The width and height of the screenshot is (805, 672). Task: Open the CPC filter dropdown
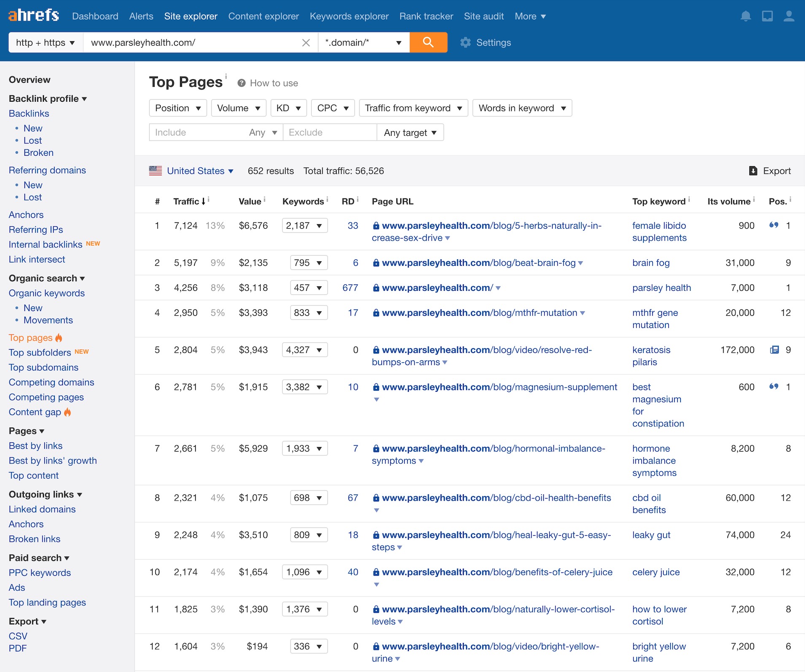(x=333, y=108)
